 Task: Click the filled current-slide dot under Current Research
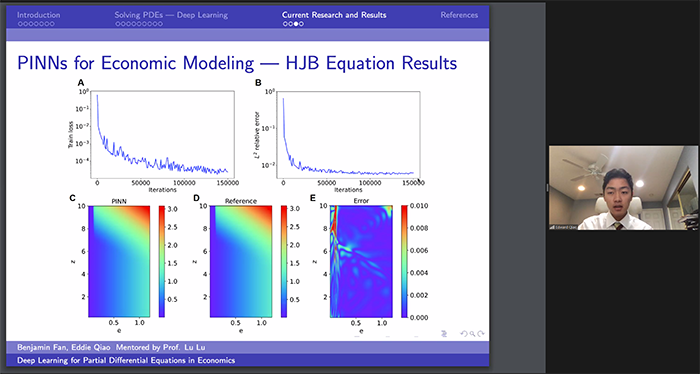(296, 24)
